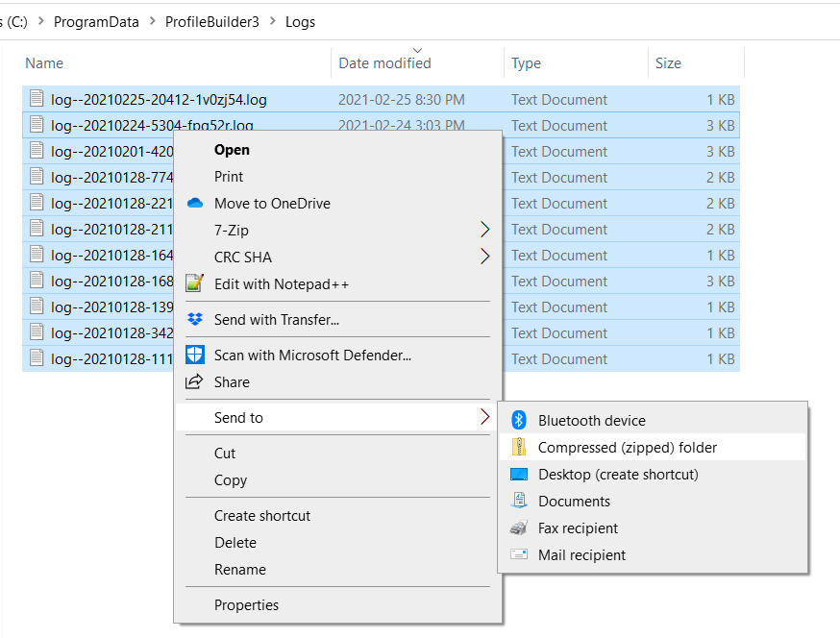Click the Documents icon in Send to submenu

[519, 501]
